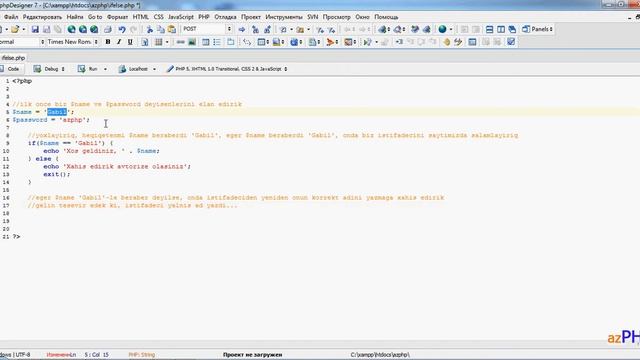
Task: Open the HTML menu
Action: tap(141, 17)
